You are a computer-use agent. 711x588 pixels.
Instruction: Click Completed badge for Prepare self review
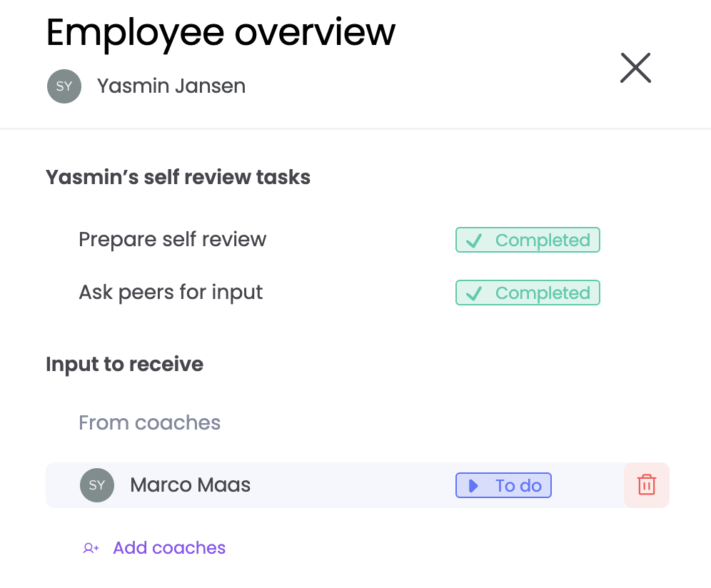pyautogui.click(x=528, y=240)
